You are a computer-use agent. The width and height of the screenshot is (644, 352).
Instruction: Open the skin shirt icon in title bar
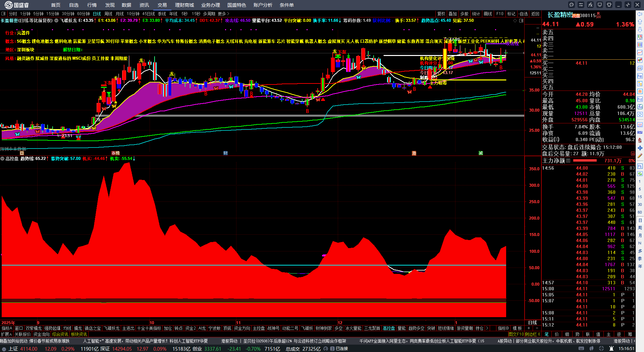[x=609, y=5]
